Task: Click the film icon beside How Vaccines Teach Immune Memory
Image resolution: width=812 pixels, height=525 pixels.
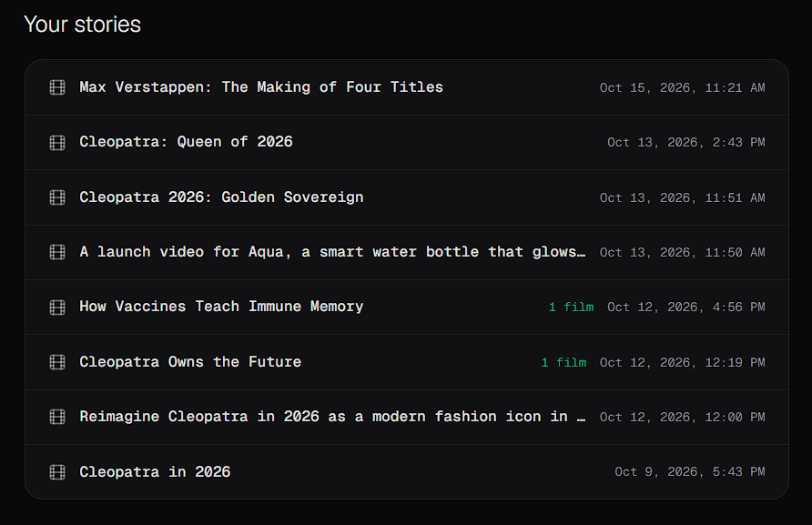Action: coord(57,307)
